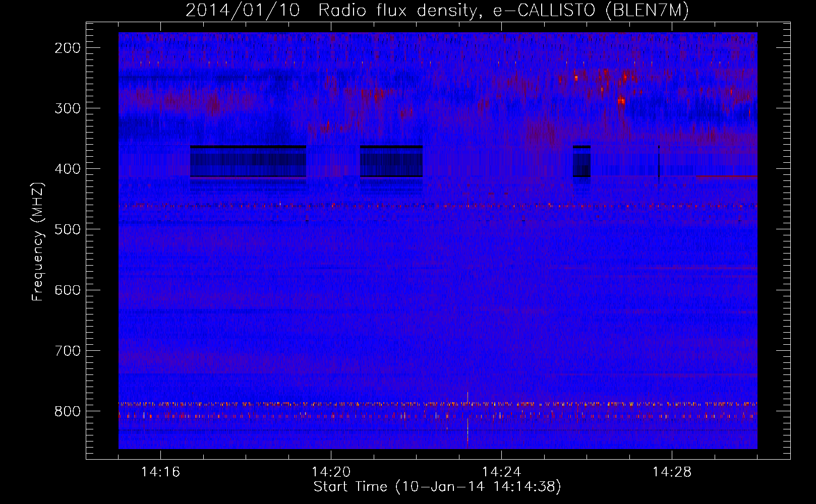816x504 pixels.
Task: Click the 14:28 time tick label
Action: [x=672, y=472]
